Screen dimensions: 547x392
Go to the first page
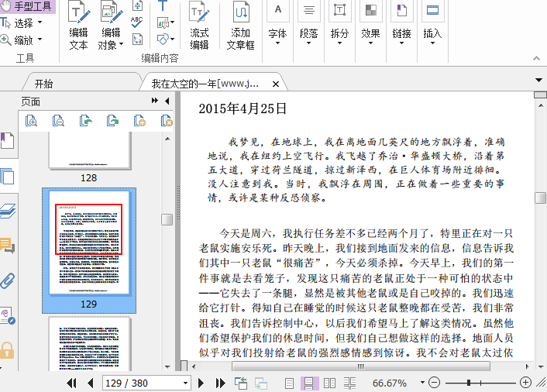(x=71, y=383)
